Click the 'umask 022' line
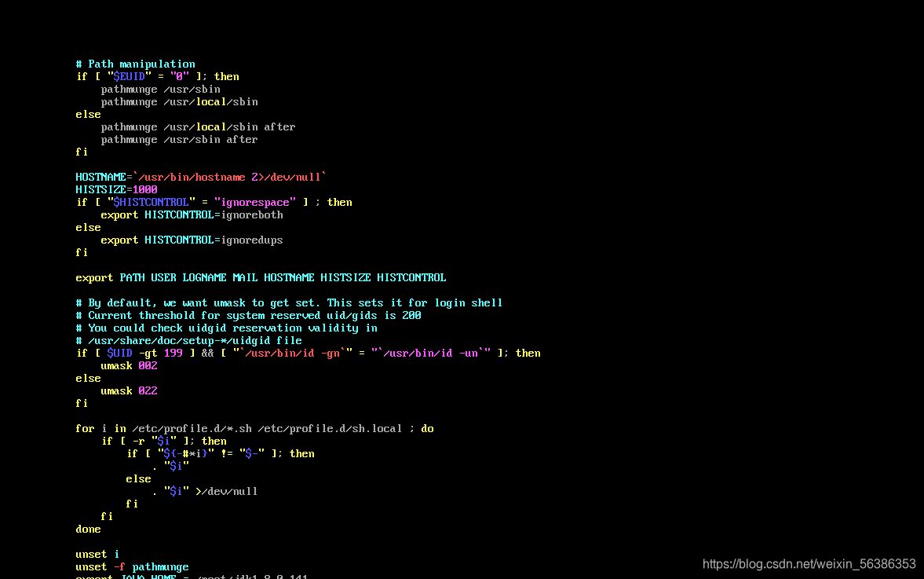Image resolution: width=924 pixels, height=579 pixels. [x=129, y=391]
